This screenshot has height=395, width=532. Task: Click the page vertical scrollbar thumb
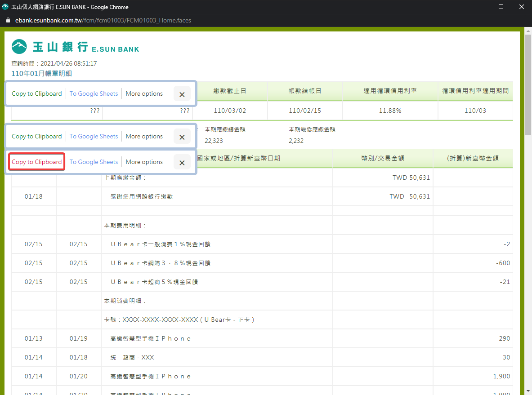pyautogui.click(x=528, y=85)
